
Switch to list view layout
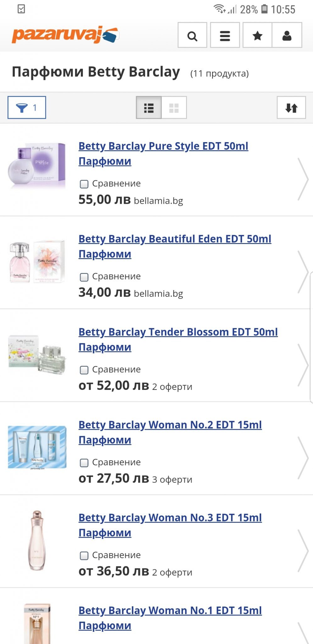click(x=149, y=108)
